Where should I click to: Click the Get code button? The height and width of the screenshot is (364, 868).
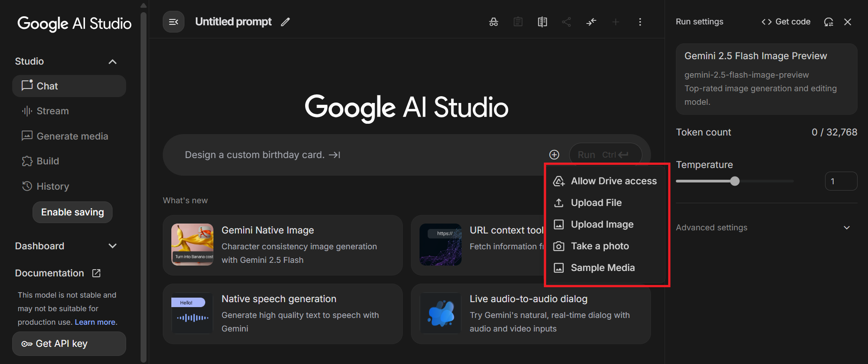(x=786, y=22)
